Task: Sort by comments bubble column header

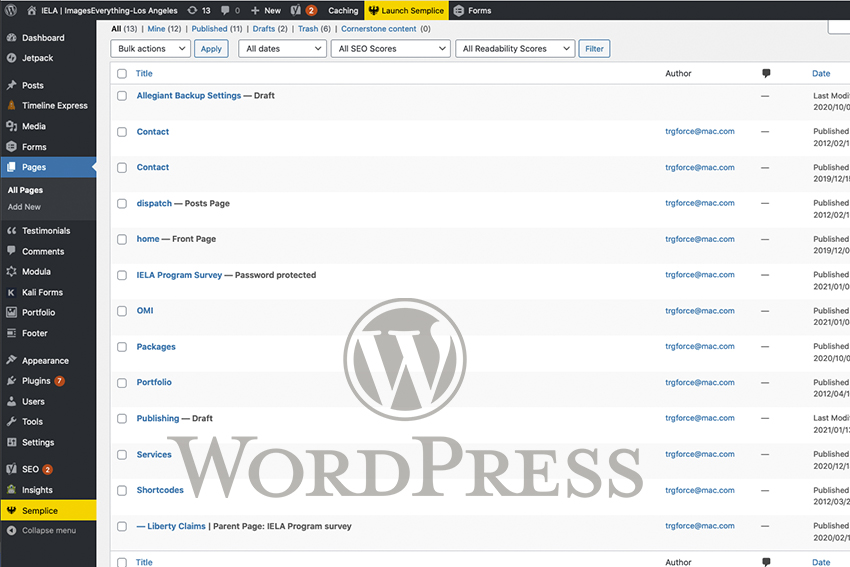Action: coord(766,73)
